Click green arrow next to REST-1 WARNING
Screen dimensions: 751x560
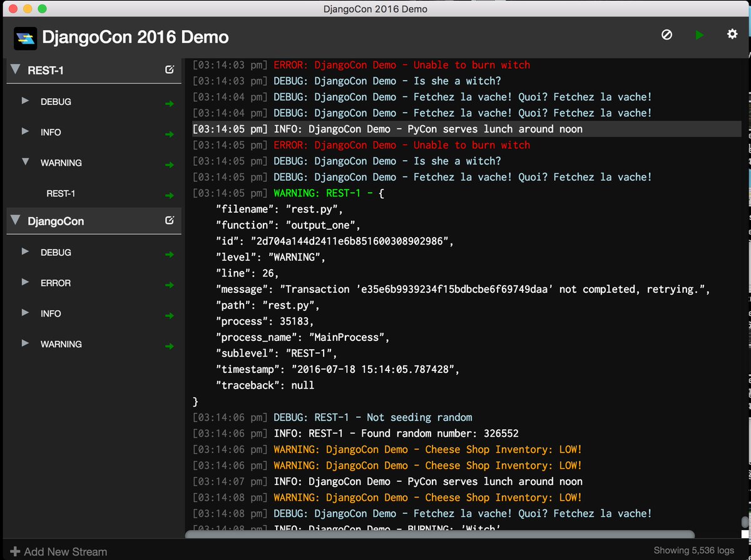pos(169,165)
